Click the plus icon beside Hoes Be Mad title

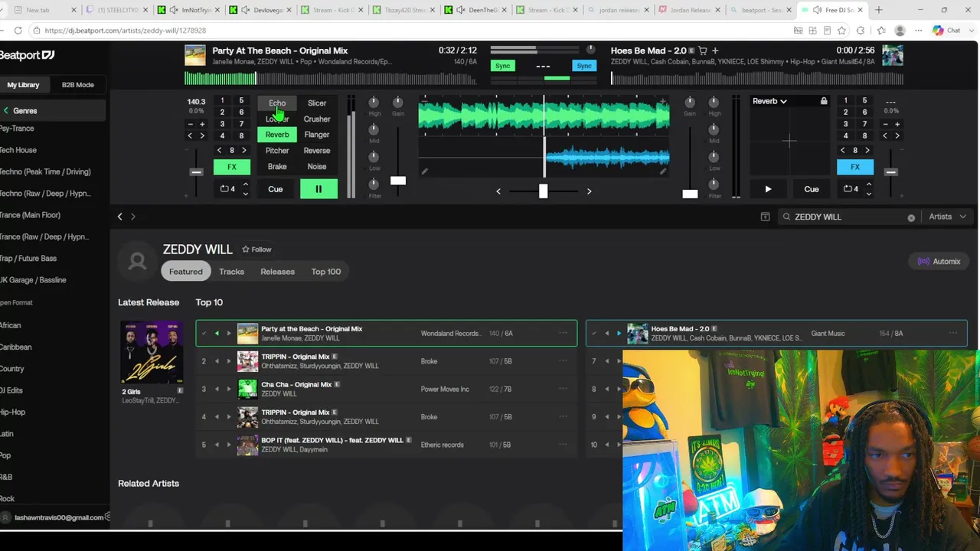click(715, 51)
